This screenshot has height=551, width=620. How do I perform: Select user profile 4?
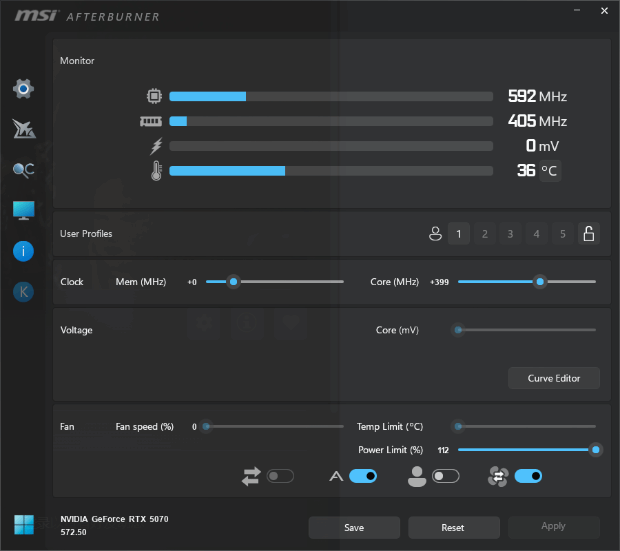click(537, 234)
